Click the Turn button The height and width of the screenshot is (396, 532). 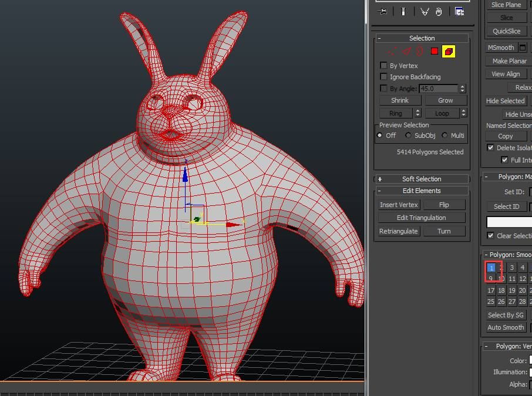pos(444,231)
